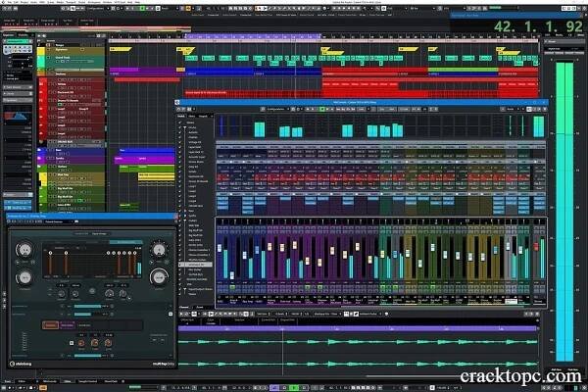This screenshot has width=588, height=392.
Task: Toggle visibility checkbox for highlighted channel in MixConsole list
Action: pyautogui.click(x=181, y=263)
